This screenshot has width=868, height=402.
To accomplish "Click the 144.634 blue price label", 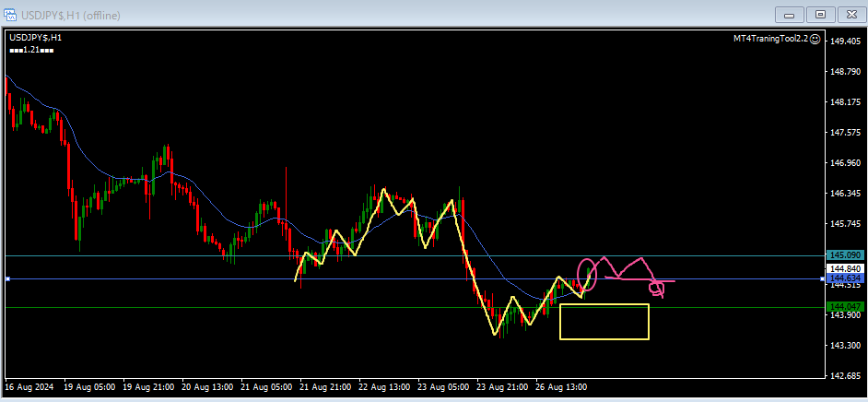I will coord(845,278).
